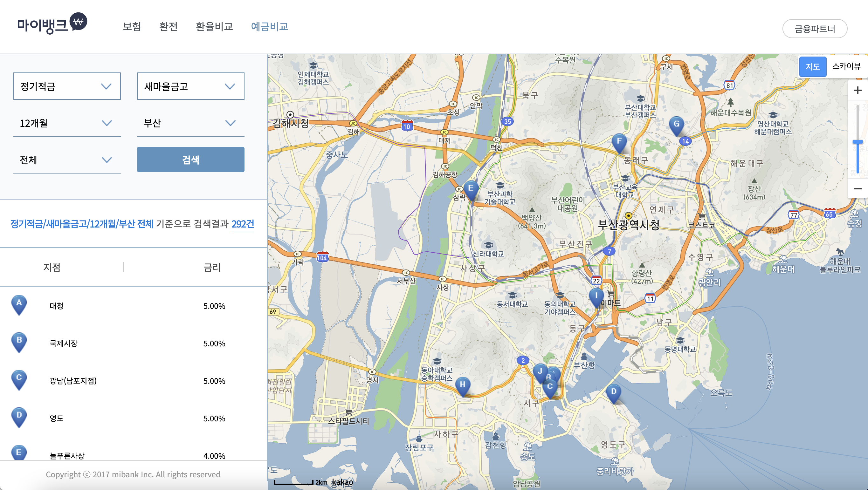
Task: Click the 검색 search button
Action: (191, 159)
